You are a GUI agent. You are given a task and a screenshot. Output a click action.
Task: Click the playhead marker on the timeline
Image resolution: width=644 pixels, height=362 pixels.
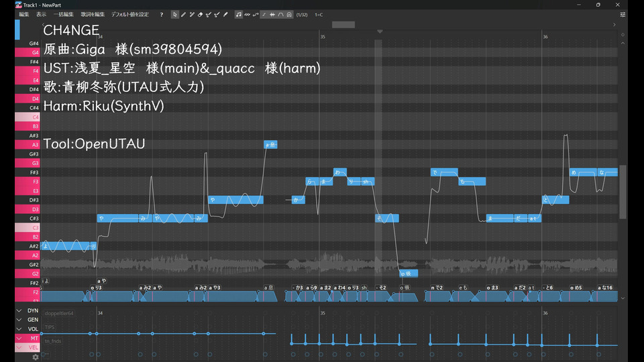pyautogui.click(x=380, y=32)
